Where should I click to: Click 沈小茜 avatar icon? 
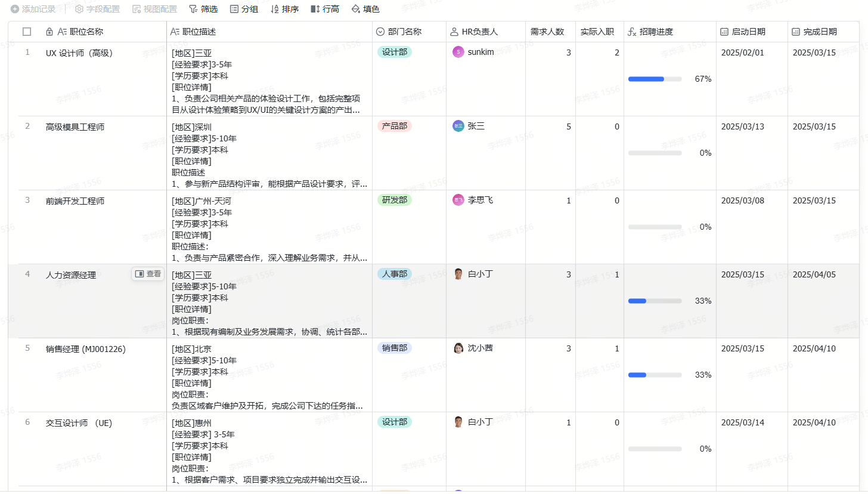click(458, 348)
